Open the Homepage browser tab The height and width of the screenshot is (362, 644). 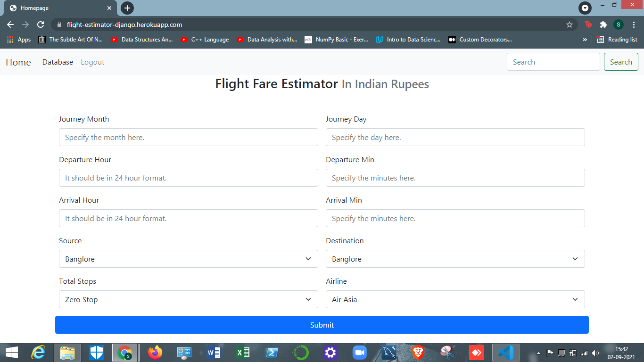click(60, 8)
